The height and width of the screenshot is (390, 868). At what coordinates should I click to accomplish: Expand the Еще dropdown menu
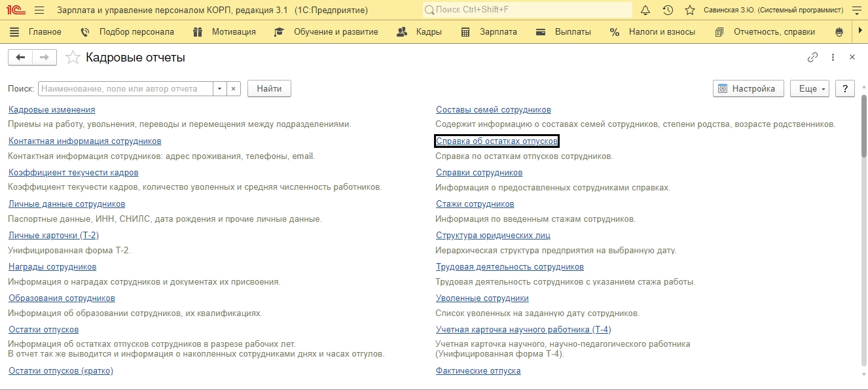(x=810, y=88)
